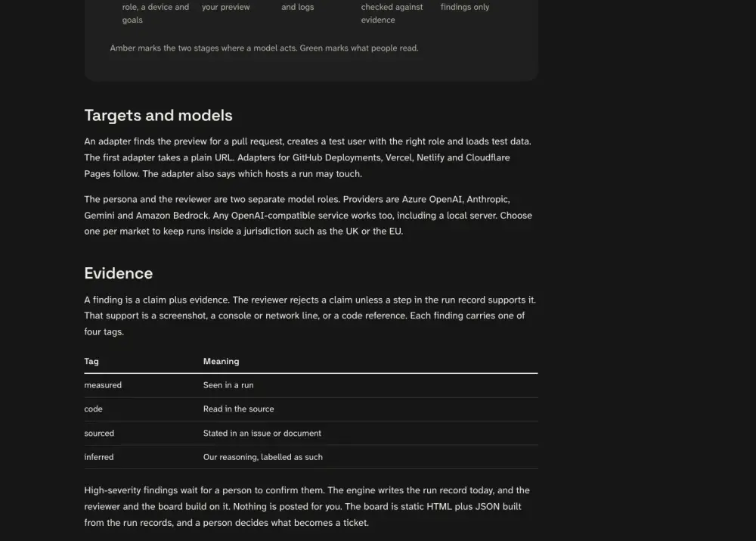The height and width of the screenshot is (541, 756).
Task: Click the 'measured' tag cell
Action: pyautogui.click(x=103, y=385)
